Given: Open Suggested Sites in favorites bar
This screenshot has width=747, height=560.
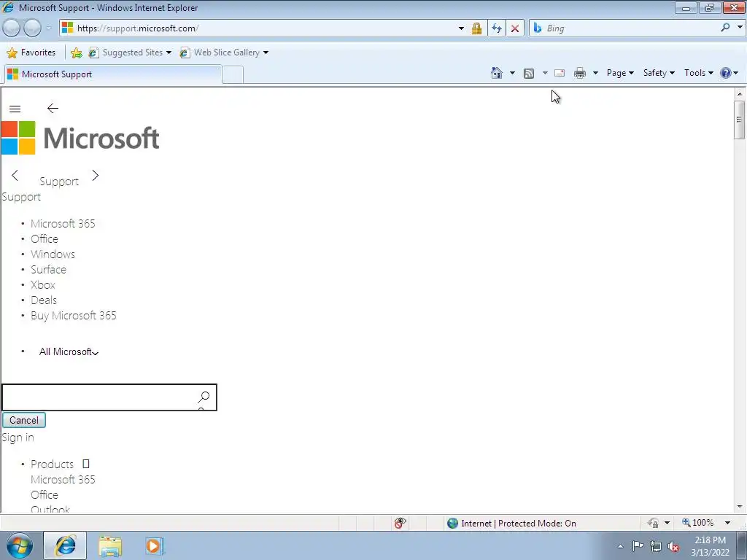Looking at the screenshot, I should point(130,52).
